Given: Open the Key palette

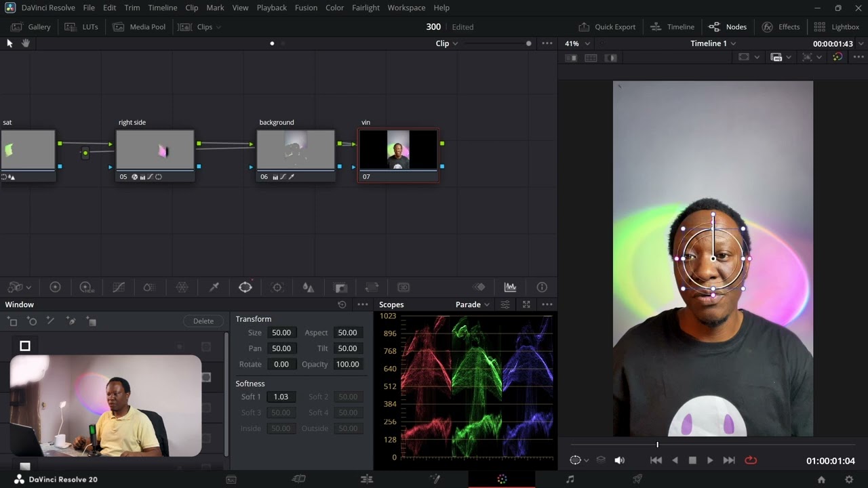Looking at the screenshot, I should click(340, 287).
